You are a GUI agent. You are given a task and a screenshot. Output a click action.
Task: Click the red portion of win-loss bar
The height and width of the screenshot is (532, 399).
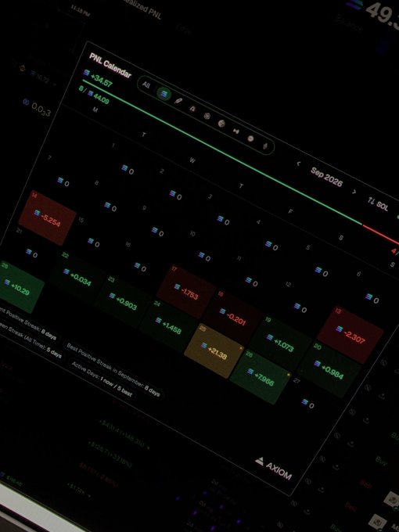point(381,234)
